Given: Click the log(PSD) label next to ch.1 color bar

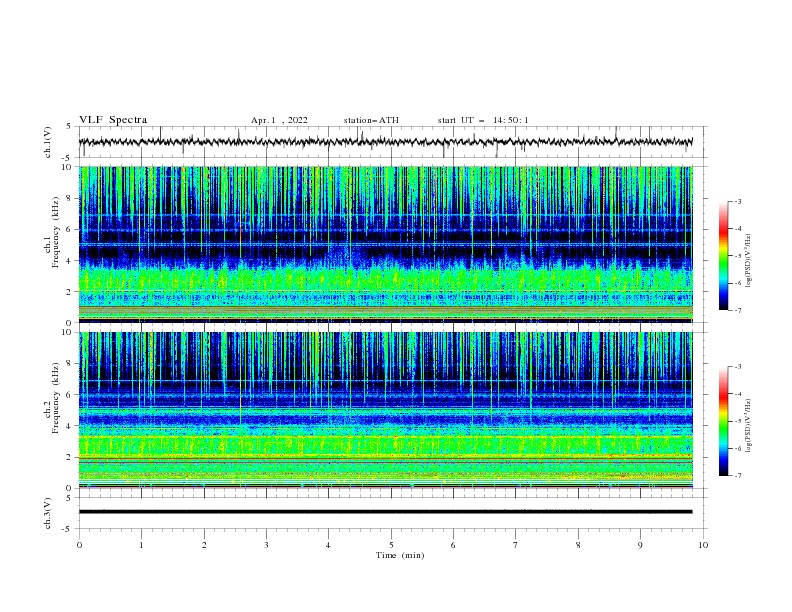Looking at the screenshot, I should (749, 261).
